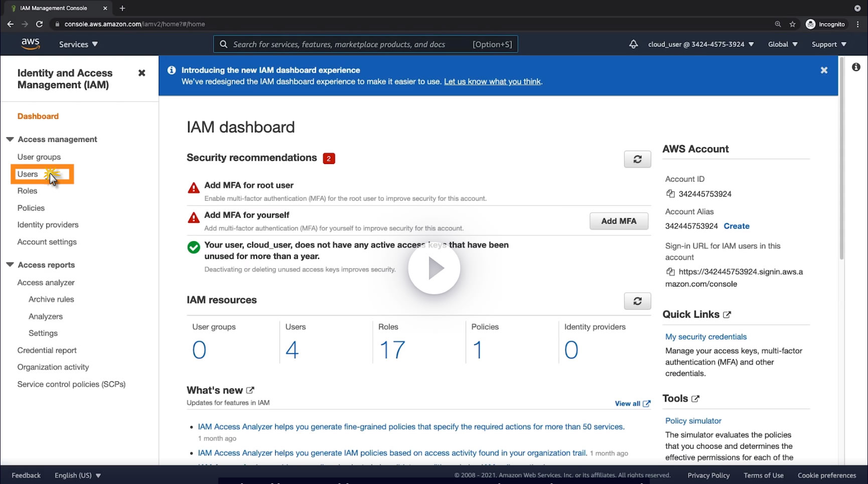Viewport: 868px width, 484px height.
Task: Click Create account alias link
Action: pos(737,226)
